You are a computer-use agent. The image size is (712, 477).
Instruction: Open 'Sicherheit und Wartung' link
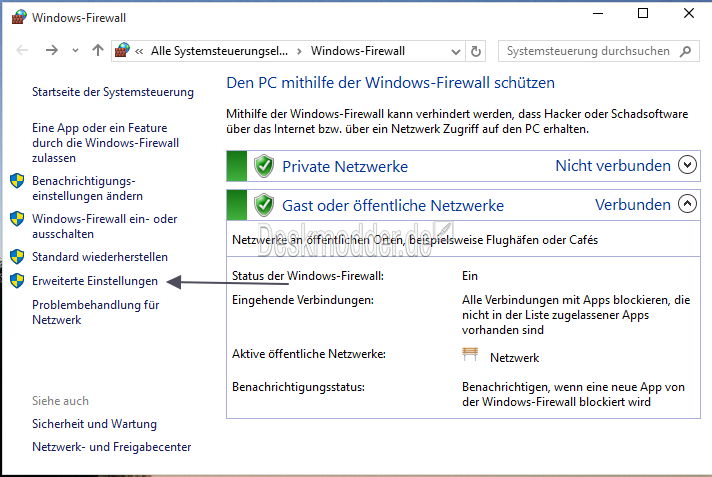click(x=94, y=424)
